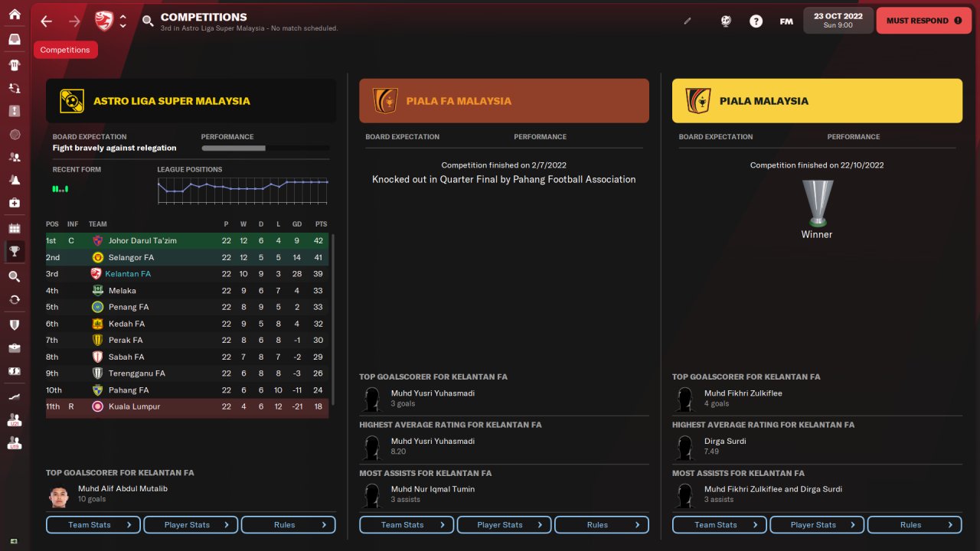Open the search magnifier in the top bar
This screenshot has height=551, width=980.
coord(148,21)
